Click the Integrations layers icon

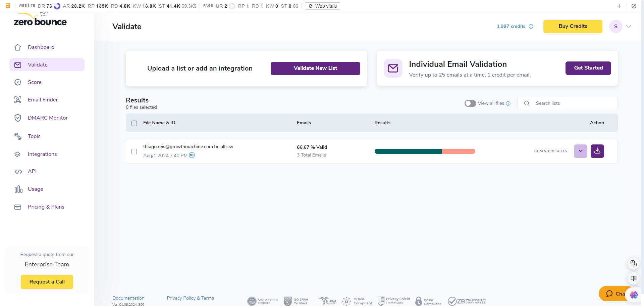tap(18, 154)
